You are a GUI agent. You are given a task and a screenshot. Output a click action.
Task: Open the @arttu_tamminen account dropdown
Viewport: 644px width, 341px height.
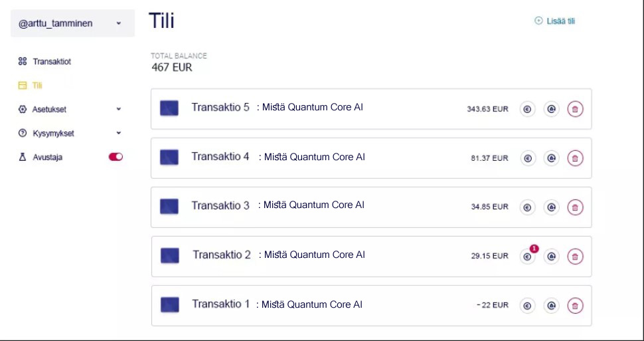click(x=72, y=23)
